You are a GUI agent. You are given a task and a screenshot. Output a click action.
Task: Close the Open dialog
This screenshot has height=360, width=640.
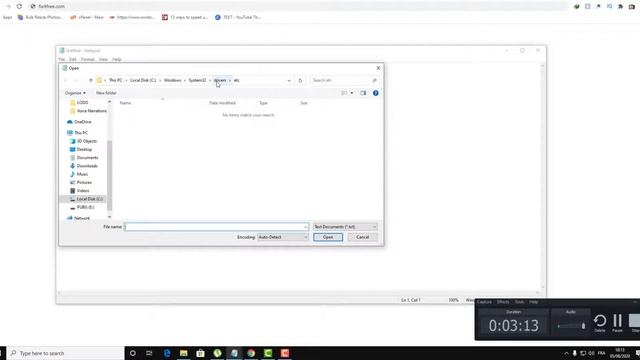point(378,68)
